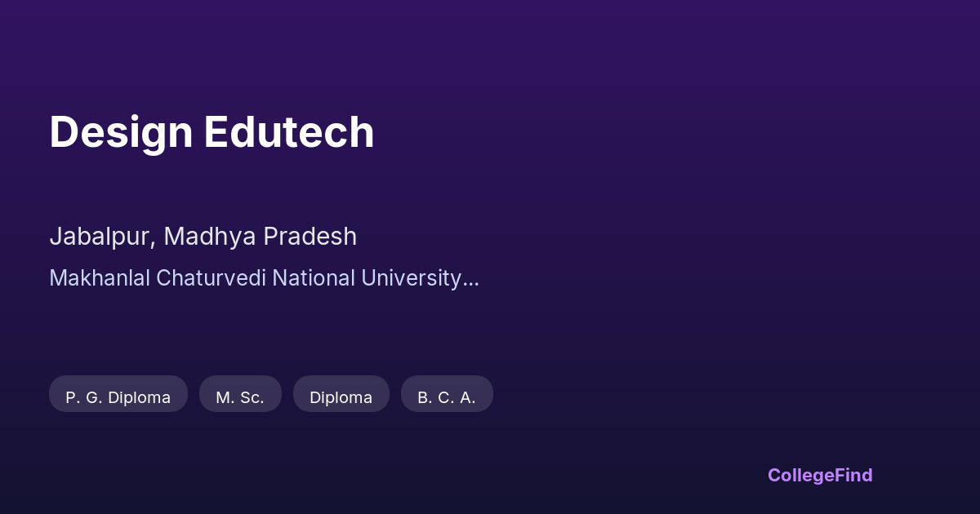Open Makhanlal Chaturvedi National University affiliation
The width and height of the screenshot is (980, 514).
[255, 278]
